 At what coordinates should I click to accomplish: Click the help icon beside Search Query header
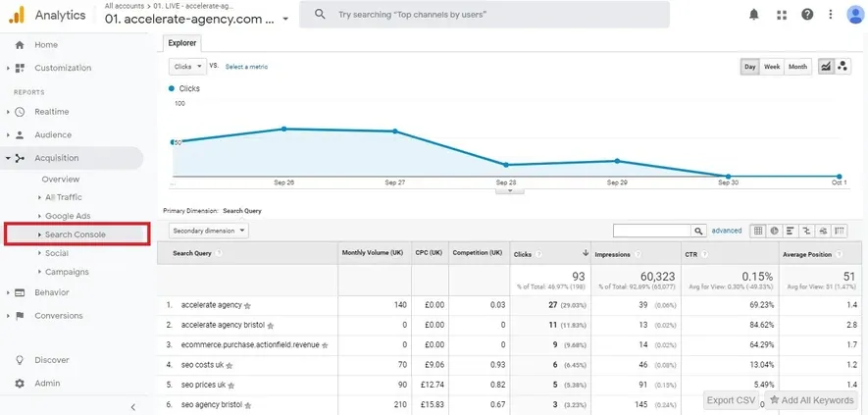[x=220, y=253]
